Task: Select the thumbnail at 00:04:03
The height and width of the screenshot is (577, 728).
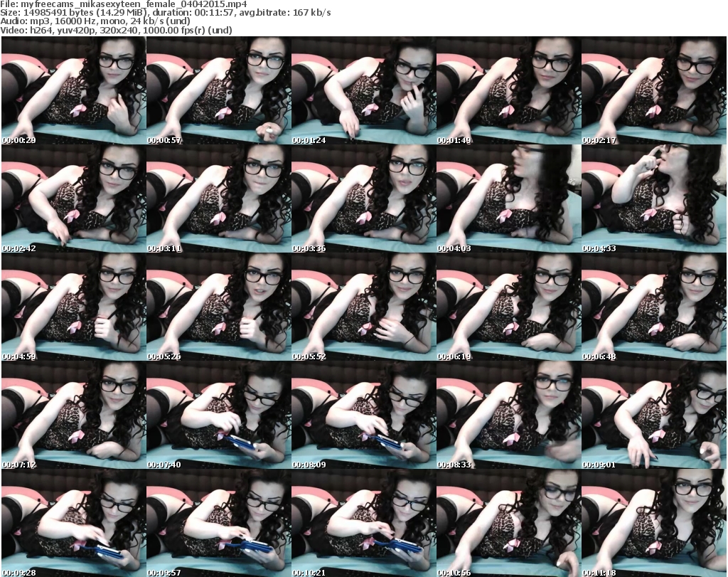Action: [508, 198]
